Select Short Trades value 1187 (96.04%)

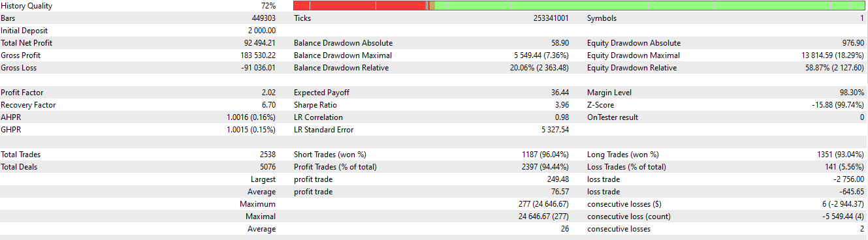[545, 155]
